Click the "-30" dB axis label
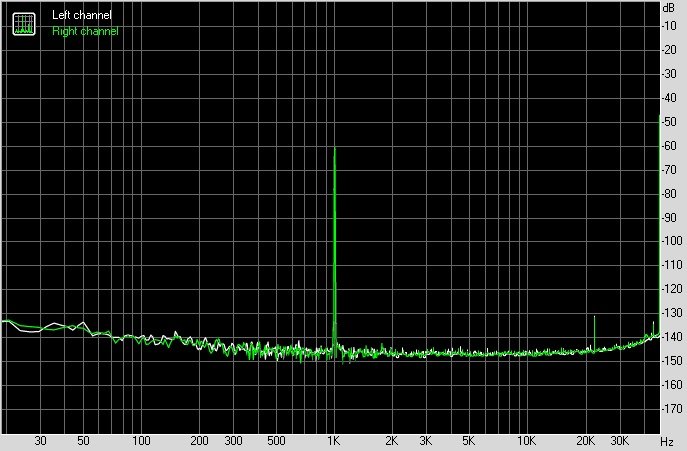This screenshot has height=451, width=687. click(669, 74)
